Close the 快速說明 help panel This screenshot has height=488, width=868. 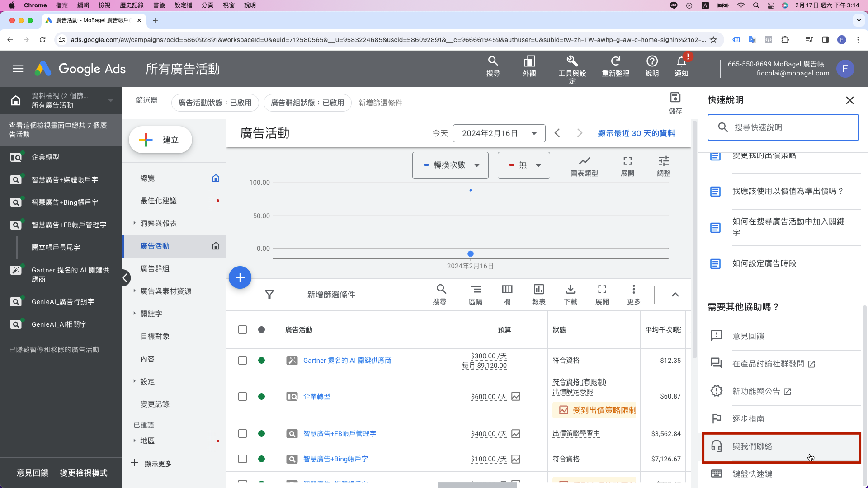[850, 100]
